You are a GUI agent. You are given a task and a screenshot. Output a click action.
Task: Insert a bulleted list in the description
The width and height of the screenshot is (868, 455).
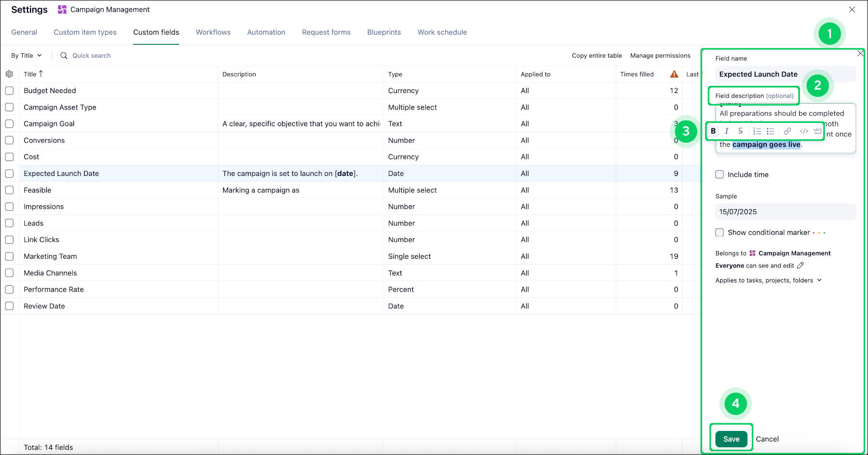(x=770, y=131)
